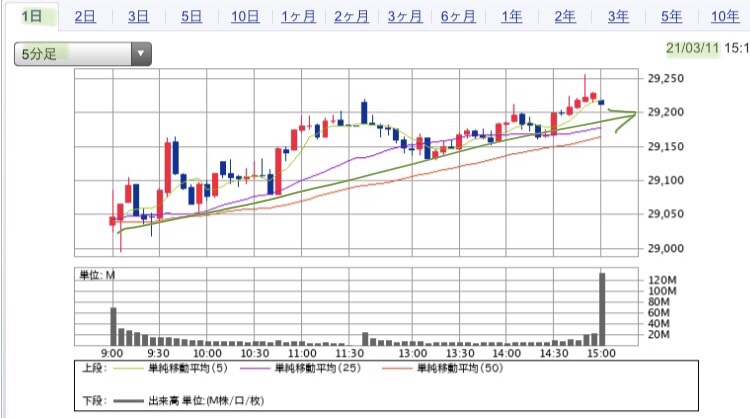Click the 9:30 time axis label
Image resolution: width=750 pixels, height=418 pixels.
(158, 353)
